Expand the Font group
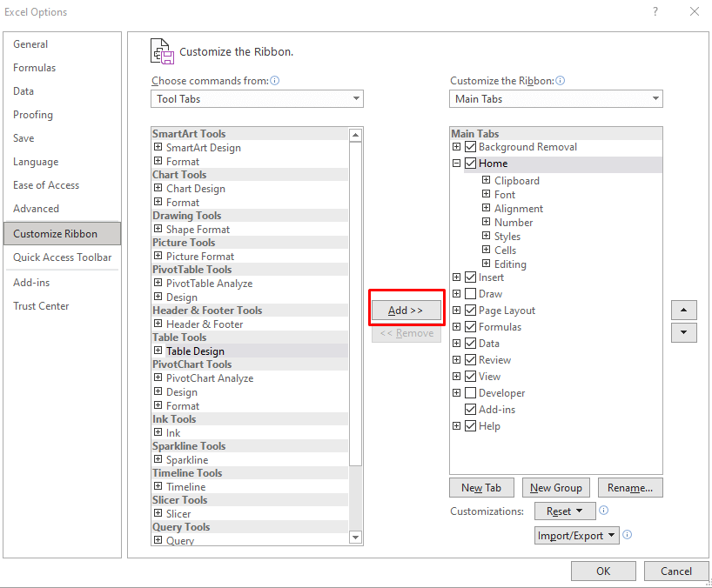The width and height of the screenshot is (712, 588). tap(486, 194)
